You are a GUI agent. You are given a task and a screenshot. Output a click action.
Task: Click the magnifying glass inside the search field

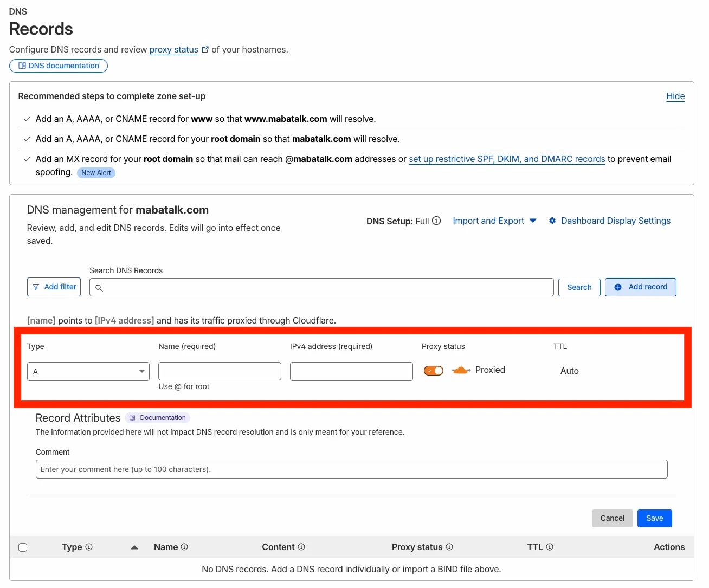[99, 288]
